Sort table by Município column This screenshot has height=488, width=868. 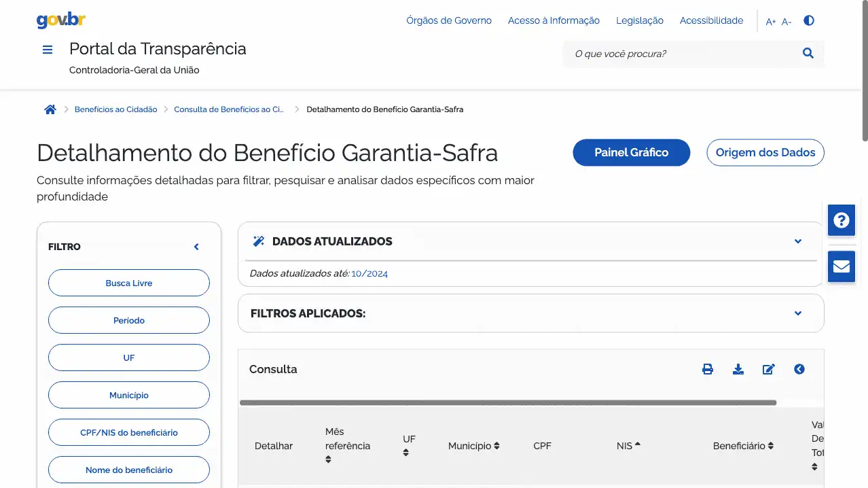click(x=474, y=446)
